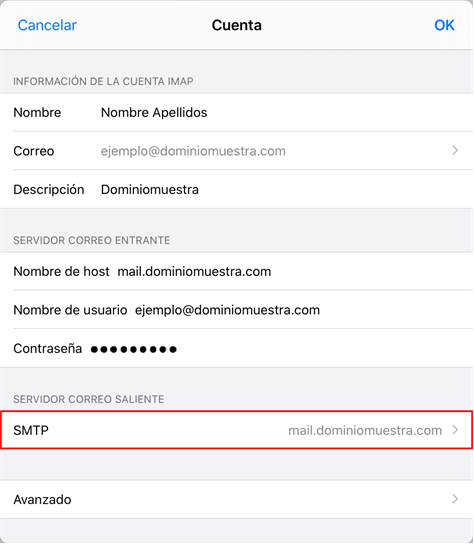Tap the gray mail.dominiomuestra.com SMTP value
The image size is (474, 544).
365,430
